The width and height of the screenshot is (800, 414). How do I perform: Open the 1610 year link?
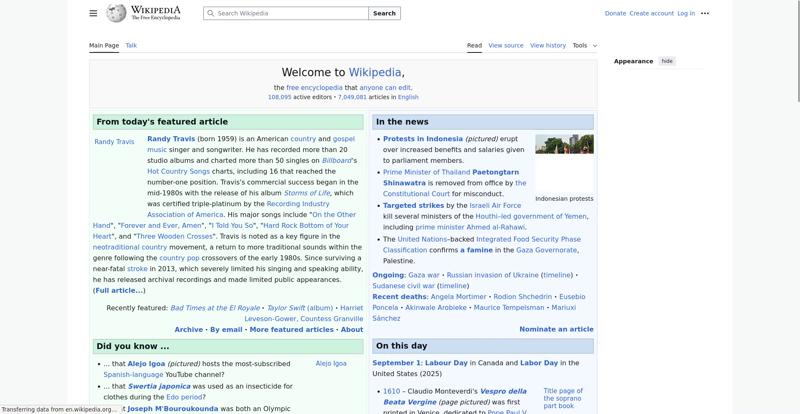(392, 392)
